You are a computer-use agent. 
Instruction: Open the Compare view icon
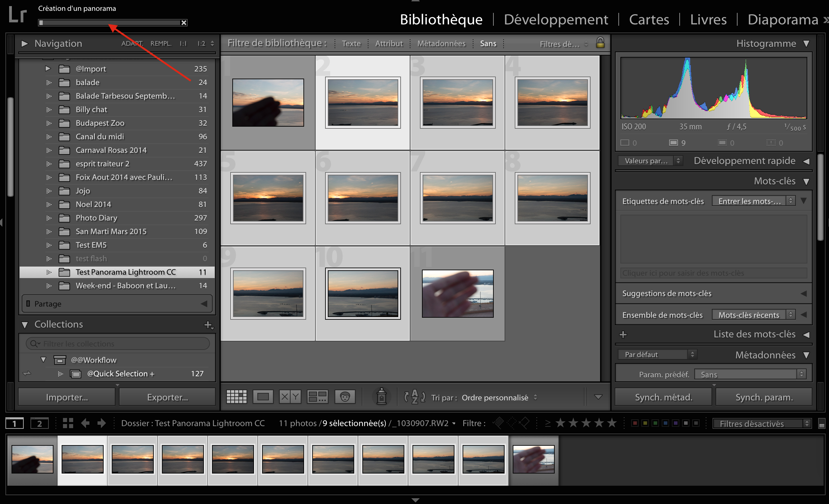(290, 397)
